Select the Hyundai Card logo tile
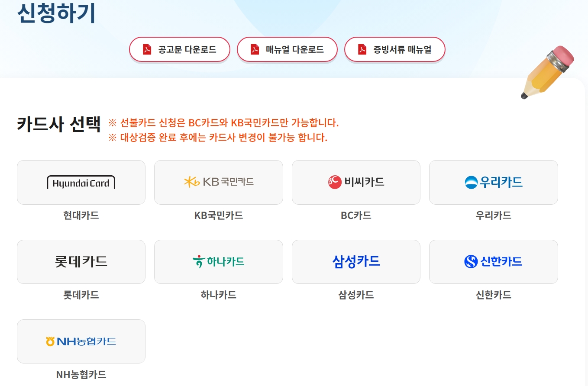Screen dimensions: 588x386 (81, 182)
